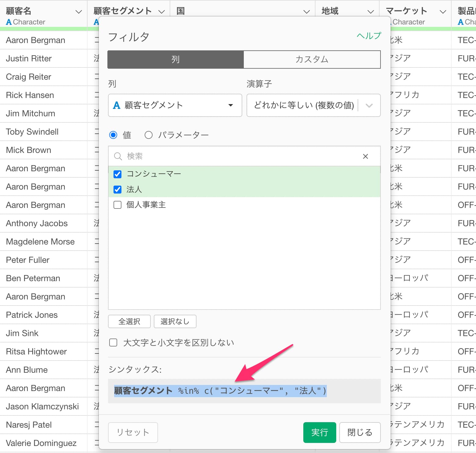
Task: Click the character type icon under 顧客名
Action: pyautogui.click(x=9, y=22)
